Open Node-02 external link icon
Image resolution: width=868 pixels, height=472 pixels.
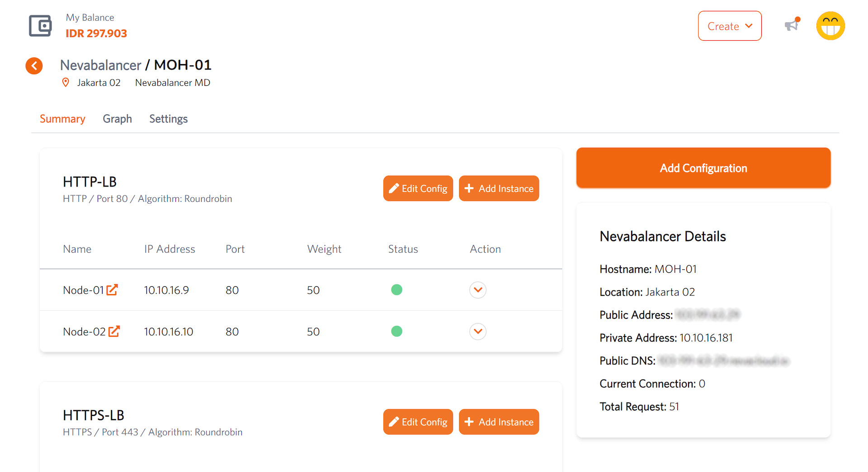(x=114, y=332)
